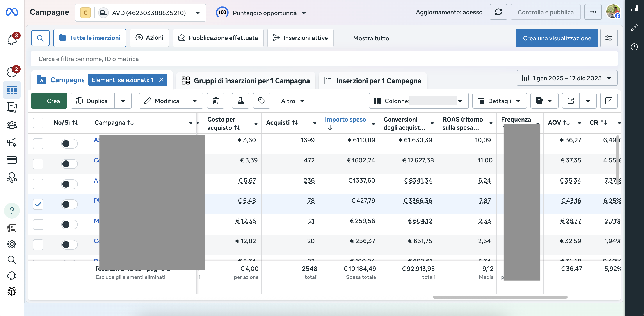644x316 pixels.
Task: Select the Azioni view
Action: pos(149,38)
